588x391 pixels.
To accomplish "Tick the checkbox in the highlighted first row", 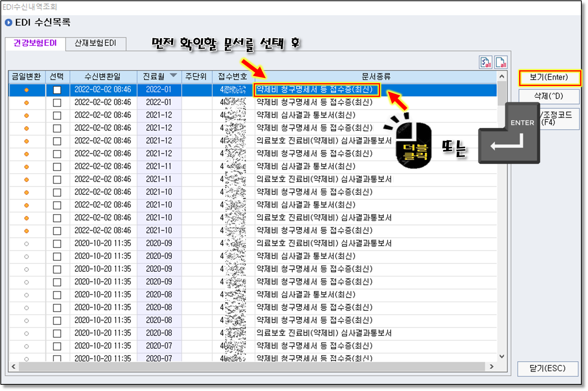I will click(x=57, y=90).
